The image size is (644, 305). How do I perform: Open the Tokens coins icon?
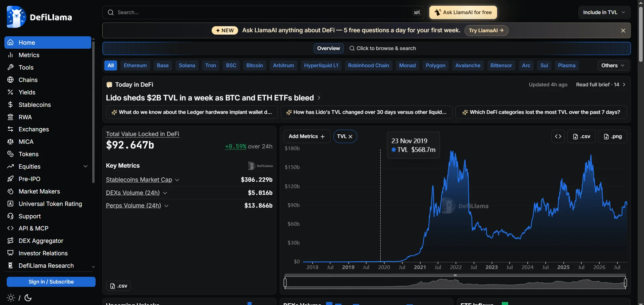[x=10, y=154]
